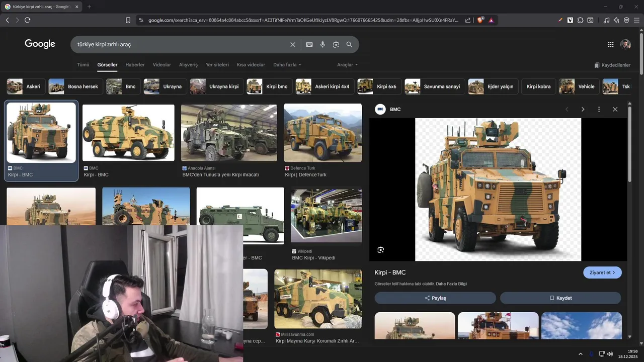Filter images by the Savunma sanayi chip
Screen dimensions: 644x362
click(x=434, y=86)
